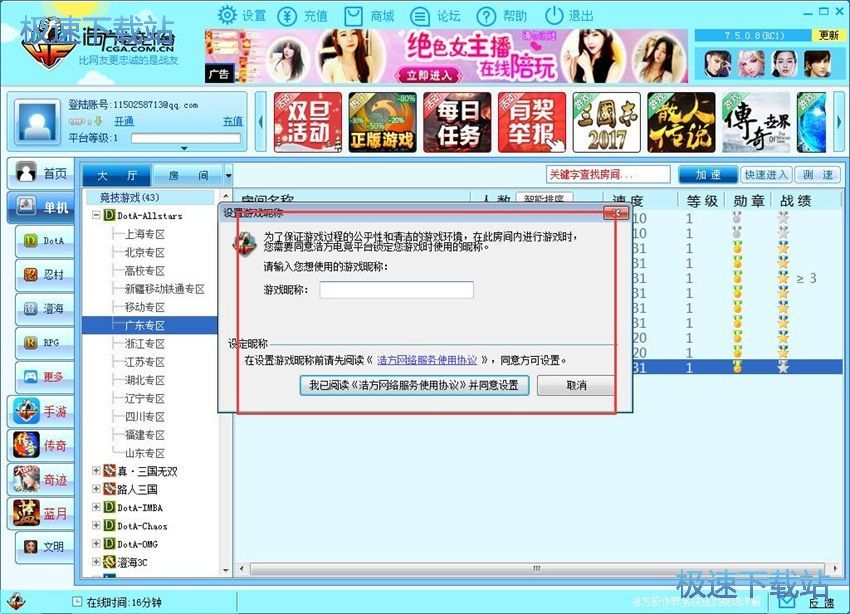850x614 pixels.
Task: Click 取消 in the nickname dialog
Action: [576, 385]
